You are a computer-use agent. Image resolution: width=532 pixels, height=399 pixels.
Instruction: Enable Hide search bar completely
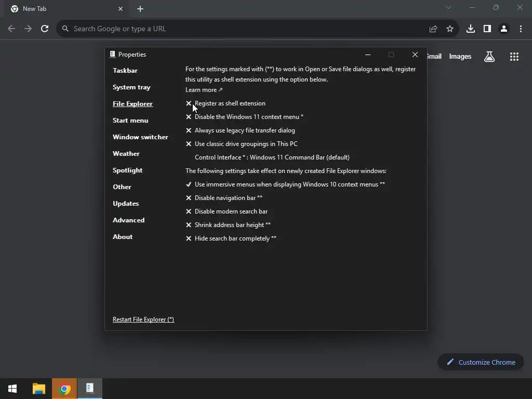click(235, 238)
